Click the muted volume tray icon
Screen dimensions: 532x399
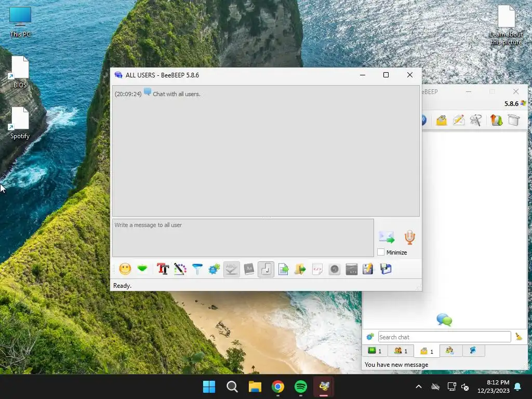coord(465,387)
